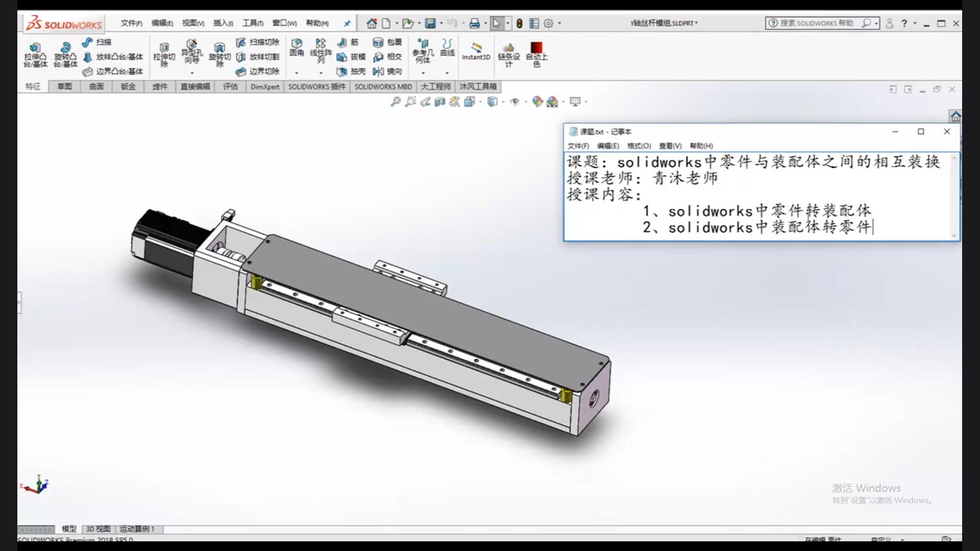The width and height of the screenshot is (980, 551).
Task: Create a new document with the New icon
Action: coord(386,23)
